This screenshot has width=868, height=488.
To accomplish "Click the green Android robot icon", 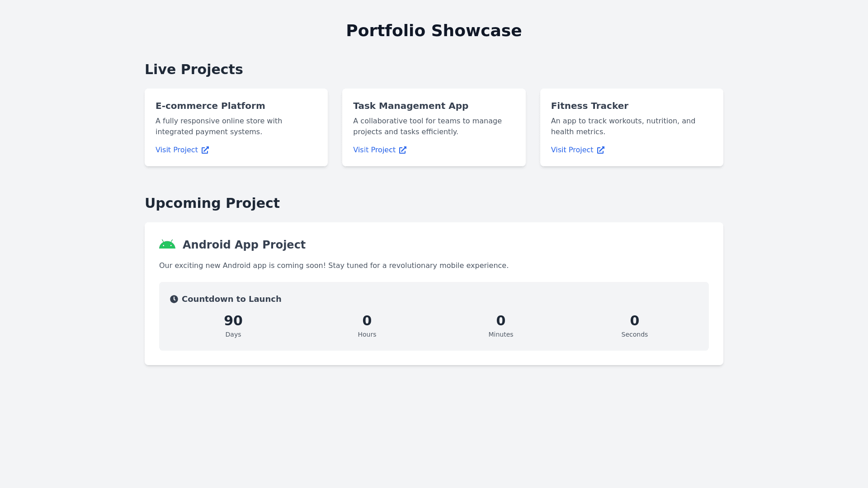I will point(167,244).
